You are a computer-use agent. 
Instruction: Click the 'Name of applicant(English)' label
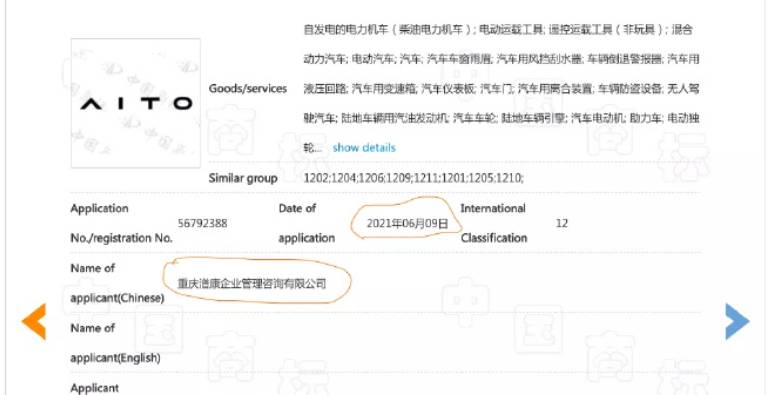point(115,343)
